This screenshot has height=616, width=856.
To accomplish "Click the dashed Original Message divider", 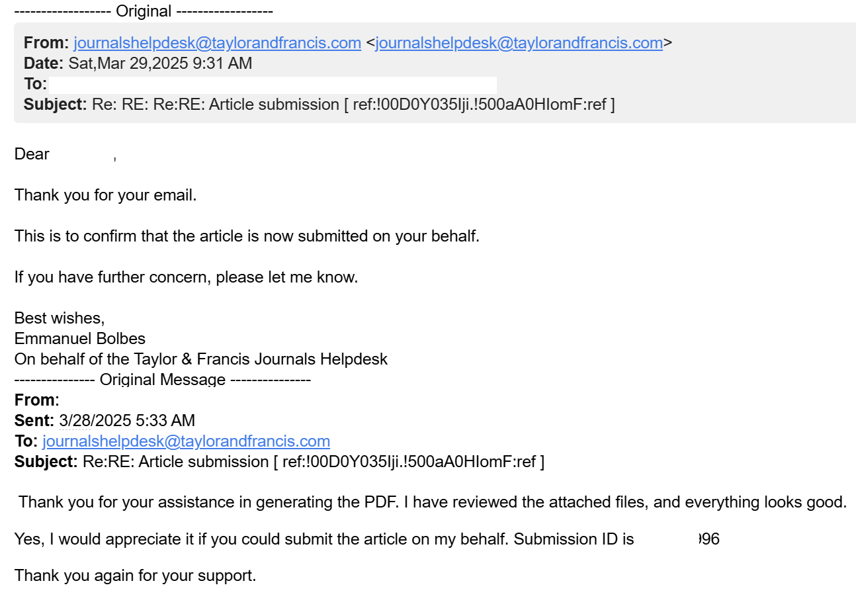I will [163, 380].
